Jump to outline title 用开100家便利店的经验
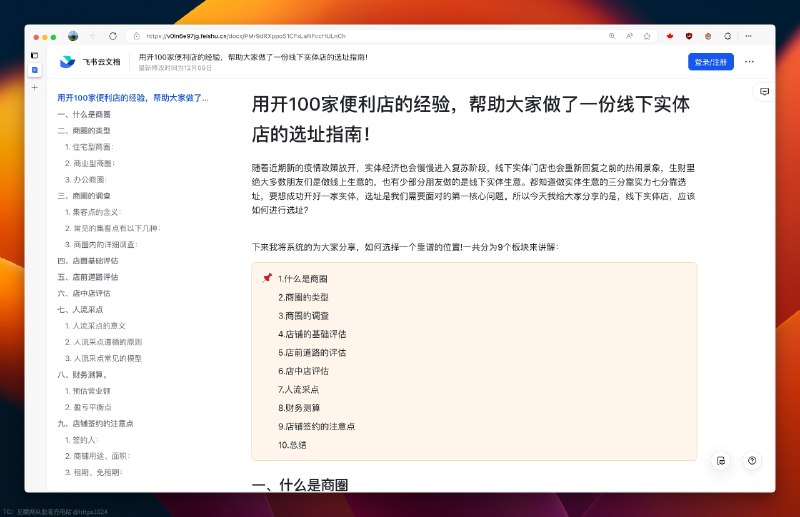 pos(133,97)
